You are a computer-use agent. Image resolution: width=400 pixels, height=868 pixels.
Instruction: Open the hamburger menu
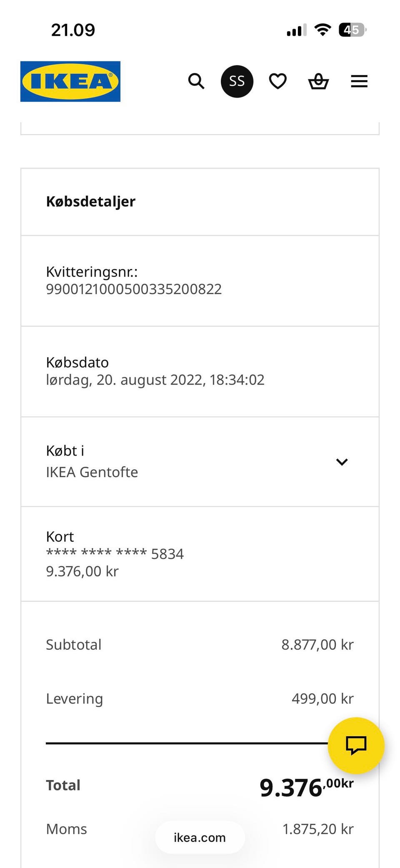click(x=359, y=81)
